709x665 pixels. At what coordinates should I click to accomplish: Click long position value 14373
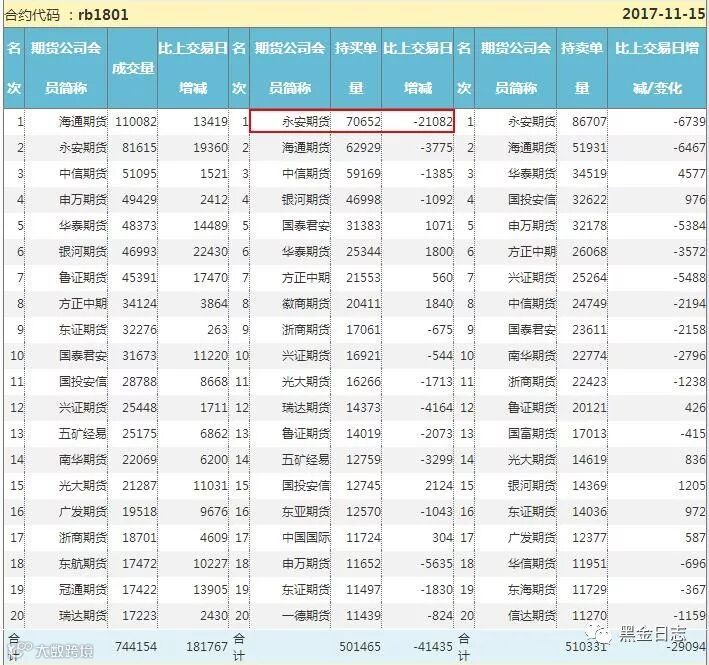point(364,408)
